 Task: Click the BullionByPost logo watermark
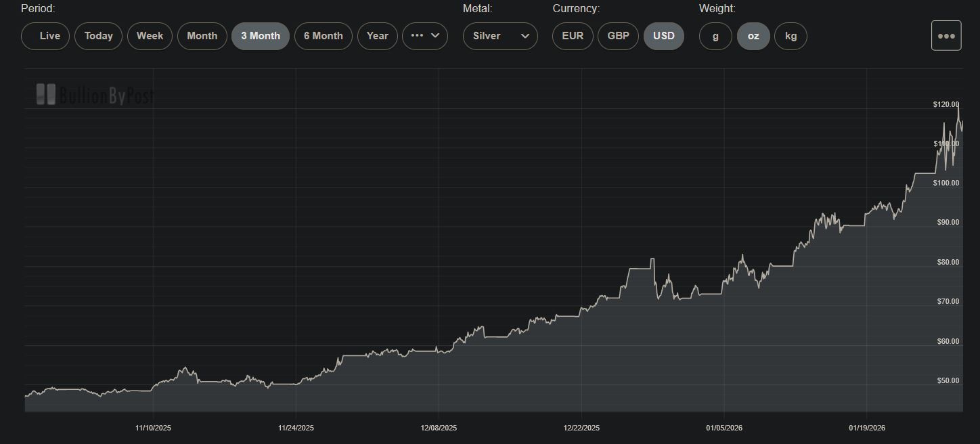point(95,95)
